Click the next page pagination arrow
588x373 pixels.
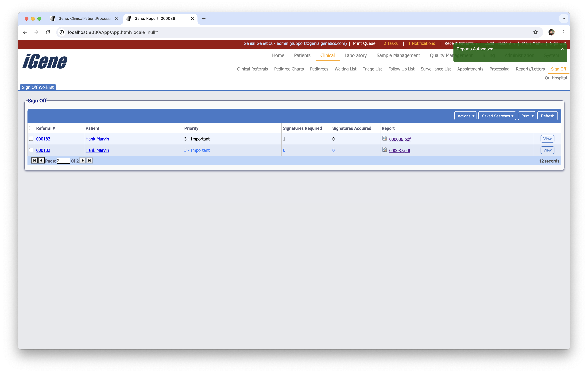[83, 160]
